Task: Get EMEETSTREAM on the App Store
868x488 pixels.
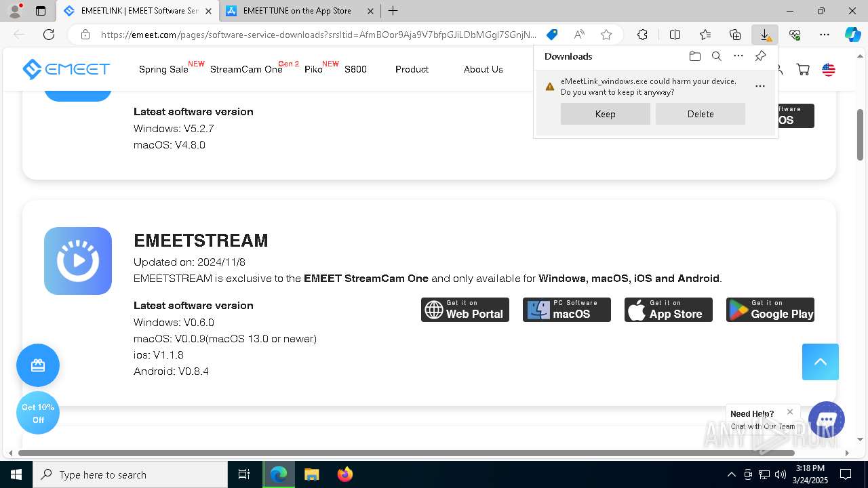Action: [669, 310]
